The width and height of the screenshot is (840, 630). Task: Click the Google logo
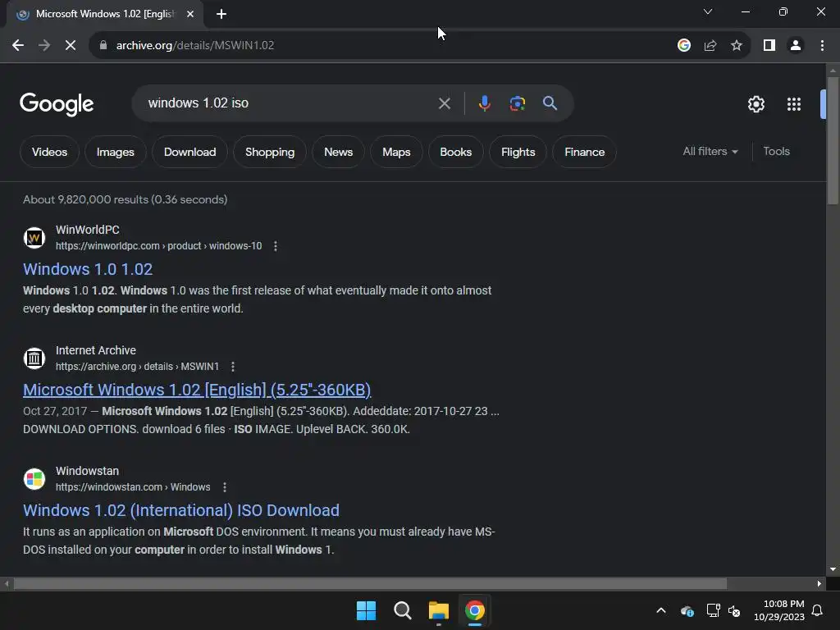point(57,104)
